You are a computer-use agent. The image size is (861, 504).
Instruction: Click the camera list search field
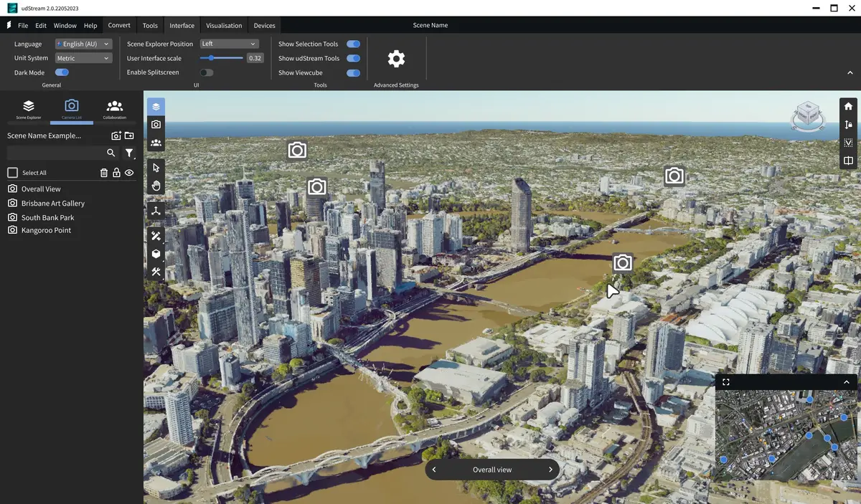(x=56, y=153)
